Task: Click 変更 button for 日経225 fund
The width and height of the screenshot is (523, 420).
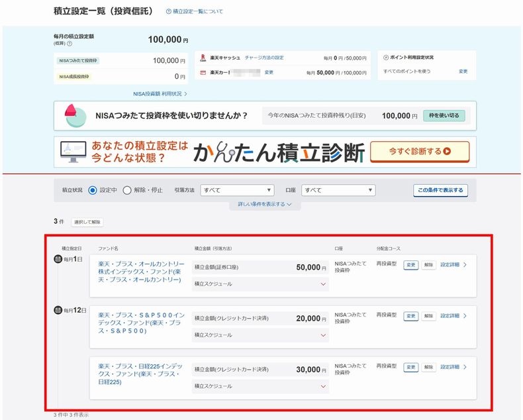Action: (x=411, y=367)
